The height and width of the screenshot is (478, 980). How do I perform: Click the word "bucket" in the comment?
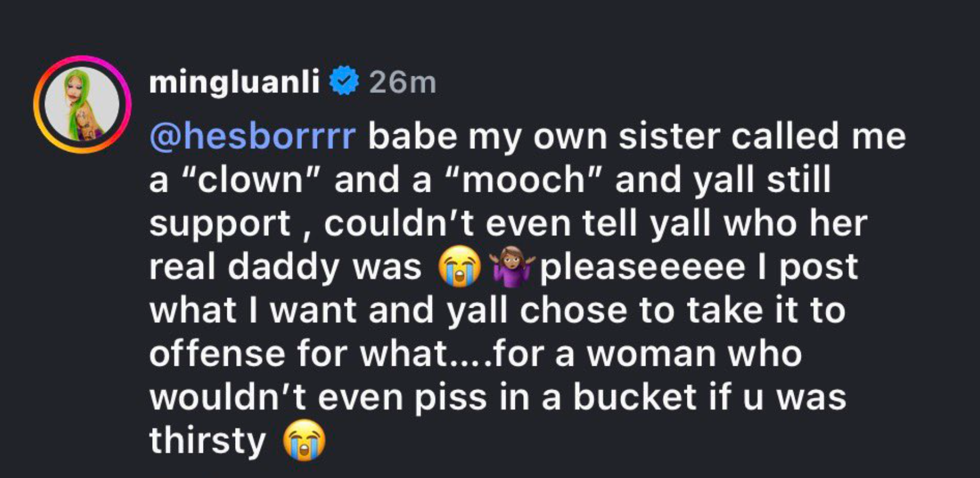pos(634,397)
